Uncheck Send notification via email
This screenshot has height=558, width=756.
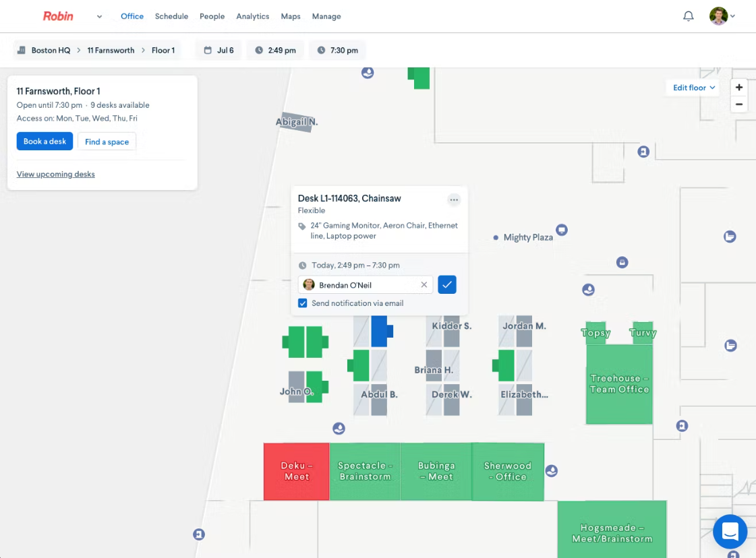302,303
